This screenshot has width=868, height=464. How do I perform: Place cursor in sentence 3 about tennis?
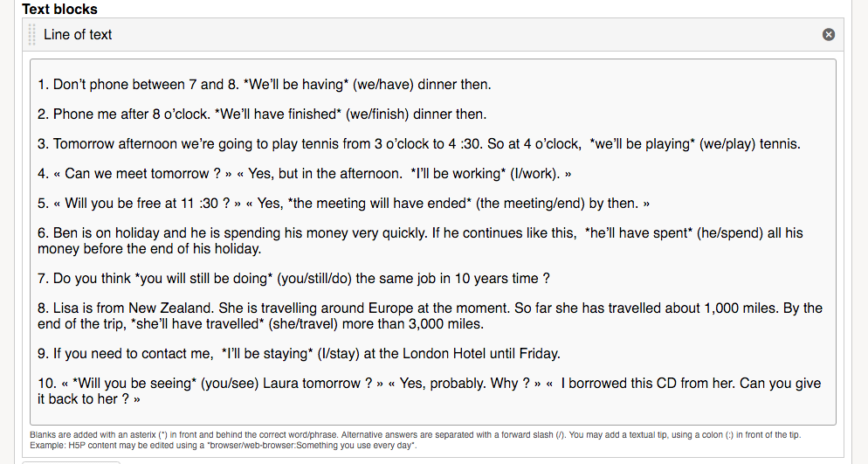pyautogui.click(x=419, y=144)
